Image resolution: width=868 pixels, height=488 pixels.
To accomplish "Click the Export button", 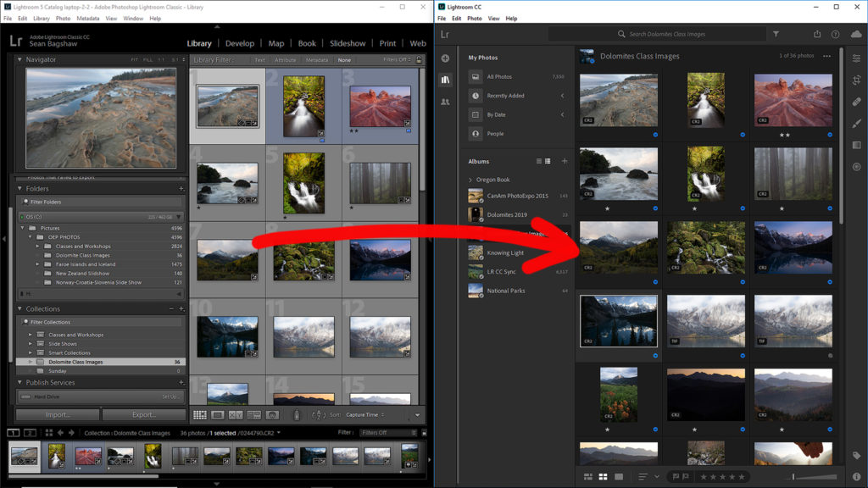I will pos(144,414).
